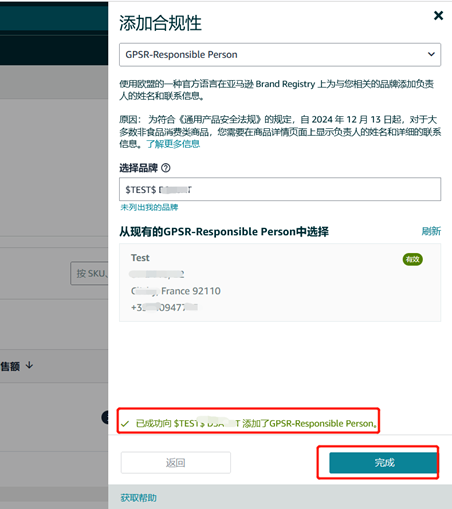Click the 按 SKU search field
The width and height of the screenshot is (452, 509).
tap(89, 273)
